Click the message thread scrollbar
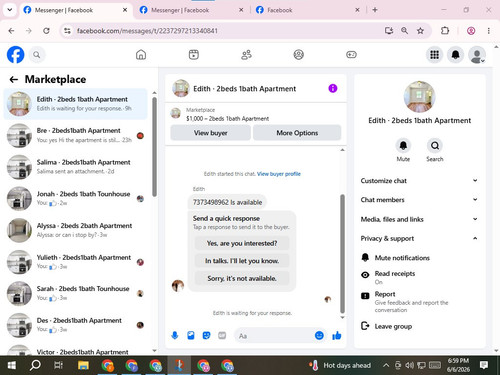 coord(342,253)
